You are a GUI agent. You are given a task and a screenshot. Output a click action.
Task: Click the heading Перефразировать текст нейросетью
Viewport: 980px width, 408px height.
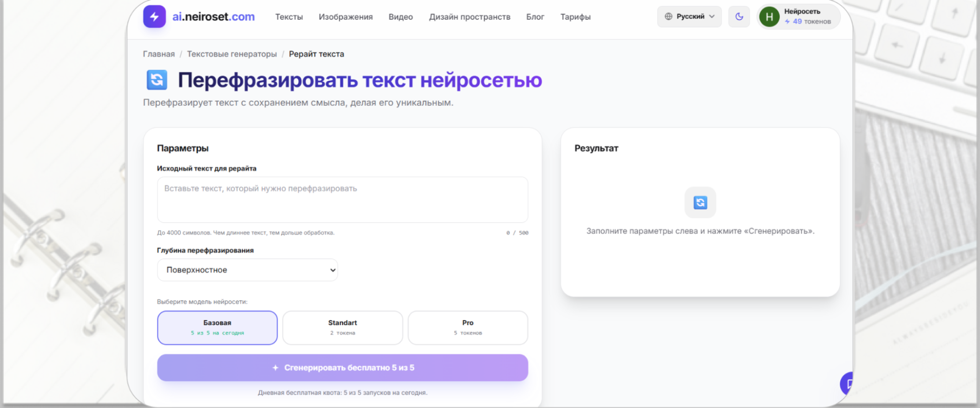[360, 80]
